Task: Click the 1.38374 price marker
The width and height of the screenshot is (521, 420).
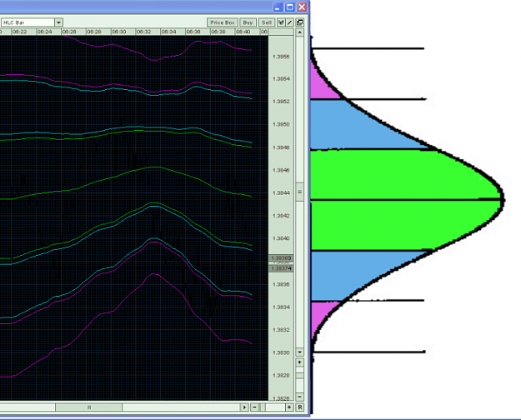Action: 281,268
